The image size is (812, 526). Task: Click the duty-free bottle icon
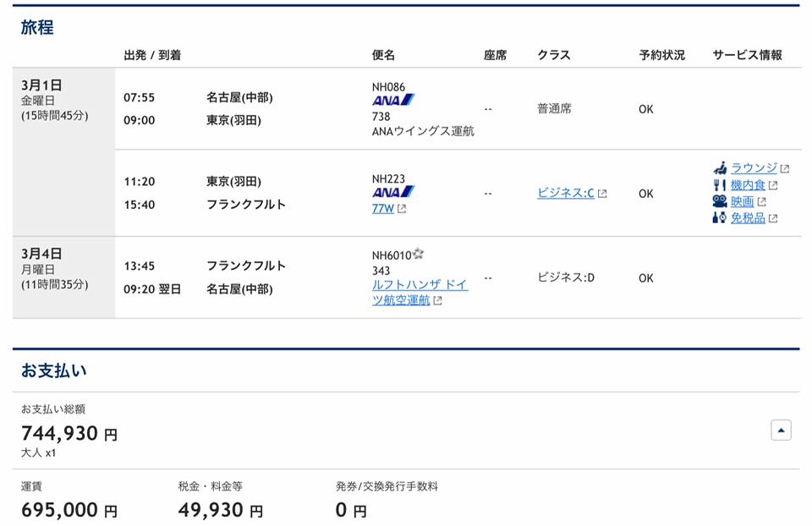point(719,217)
